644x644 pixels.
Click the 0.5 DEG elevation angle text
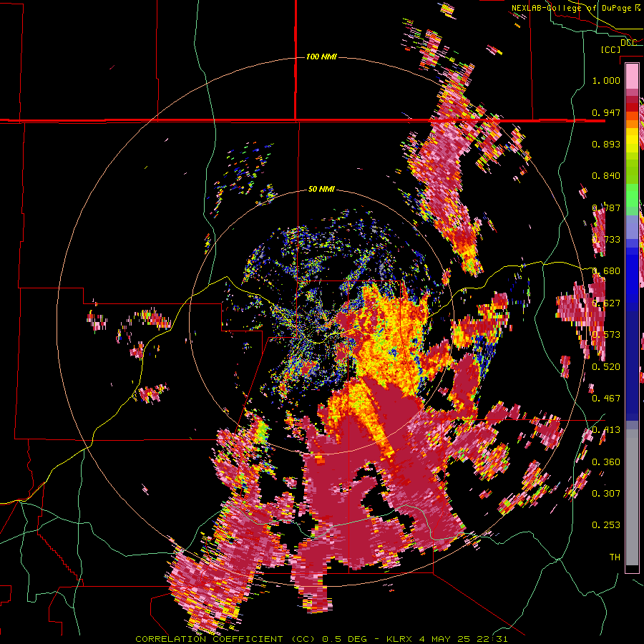point(344,639)
